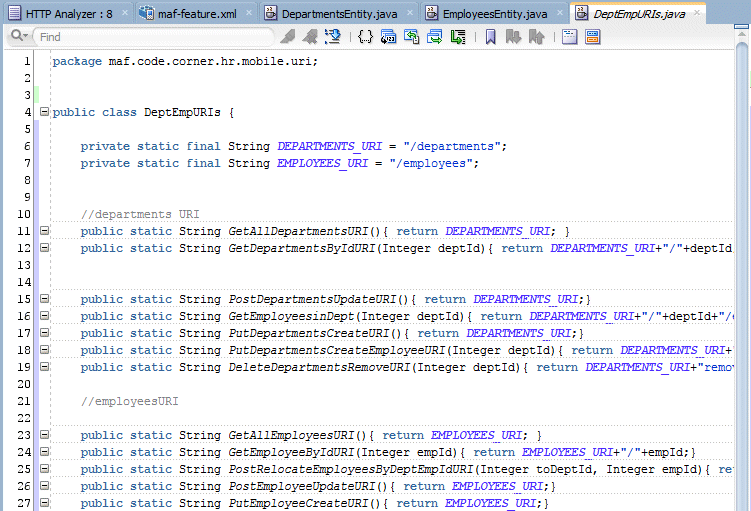The image size is (751, 511).
Task: Close the HTTP Analyzer : 8 tab
Action: coord(125,13)
